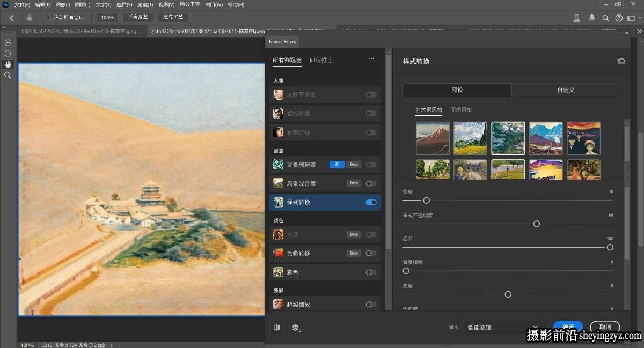Click the 背景模糊 slider handle
The height and width of the screenshot is (348, 644).
tap(406, 271)
